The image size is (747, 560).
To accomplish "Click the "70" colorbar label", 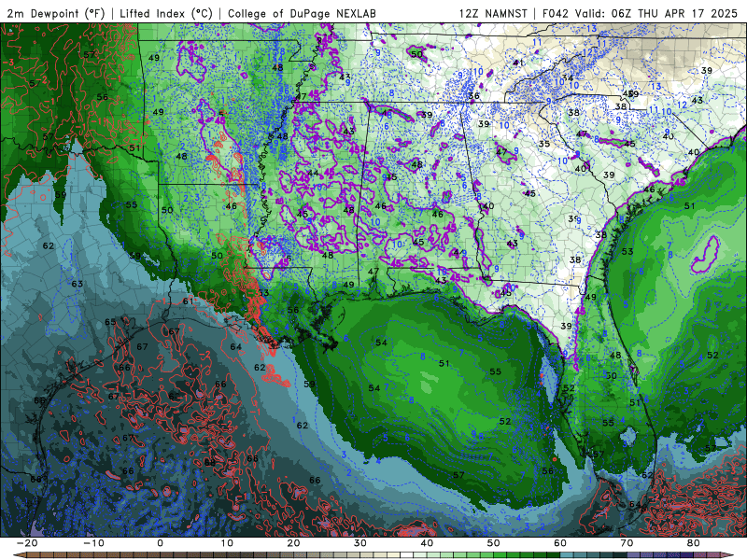I will [627, 543].
